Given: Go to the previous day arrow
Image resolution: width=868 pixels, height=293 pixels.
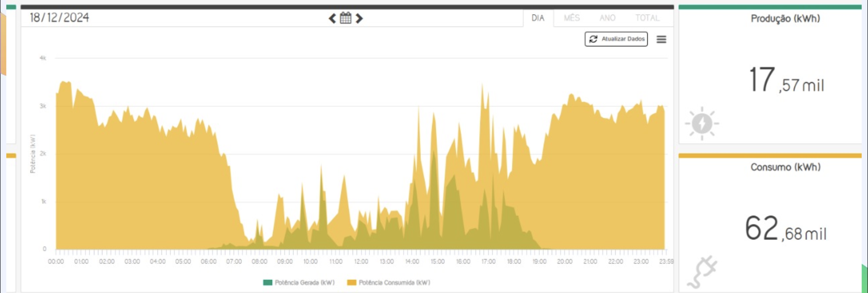Looking at the screenshot, I should click(x=332, y=18).
